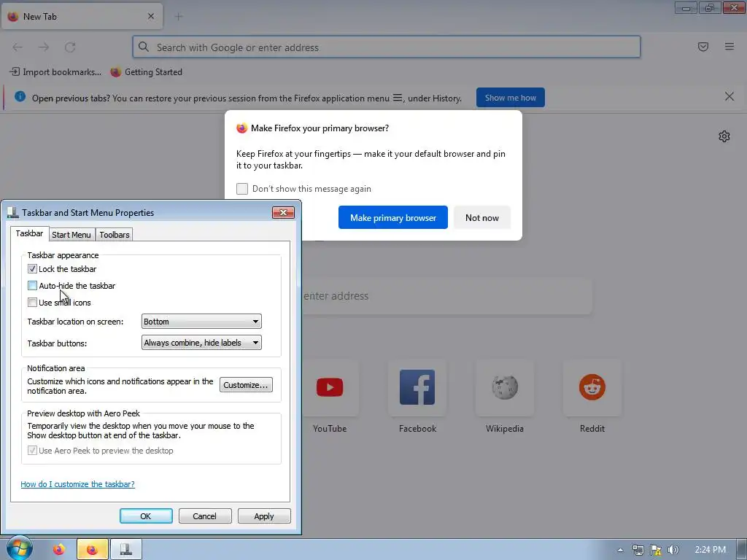
Task: Click network tray icon
Action: click(x=638, y=550)
